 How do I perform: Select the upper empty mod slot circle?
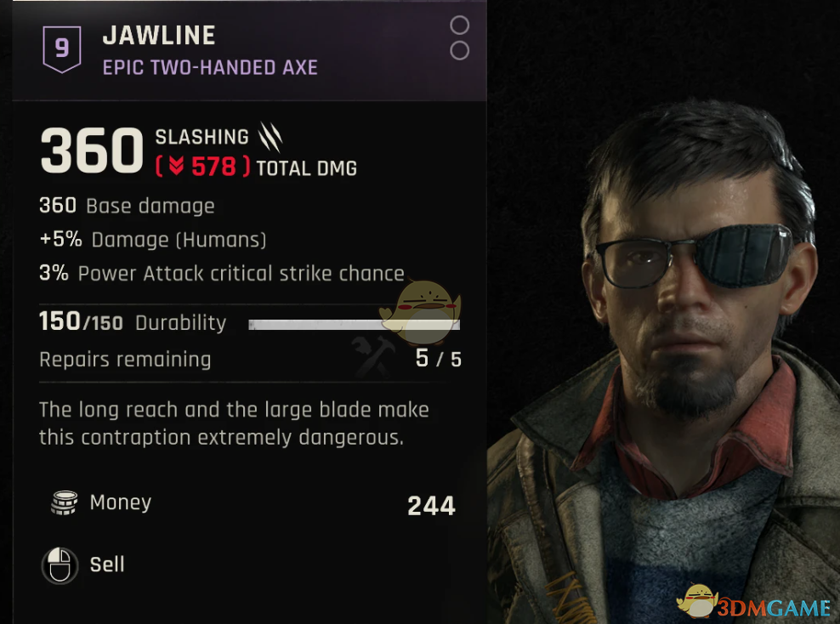(460, 25)
